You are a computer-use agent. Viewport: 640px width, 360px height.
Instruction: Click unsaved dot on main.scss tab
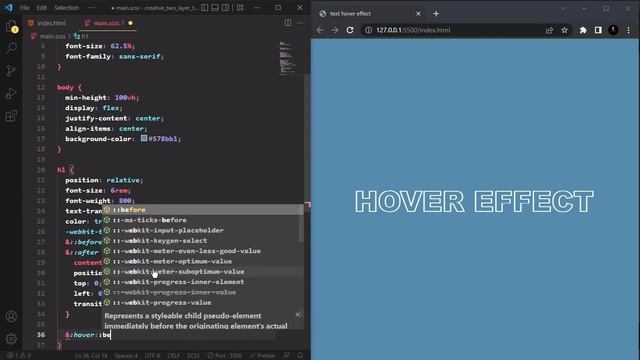(130, 23)
